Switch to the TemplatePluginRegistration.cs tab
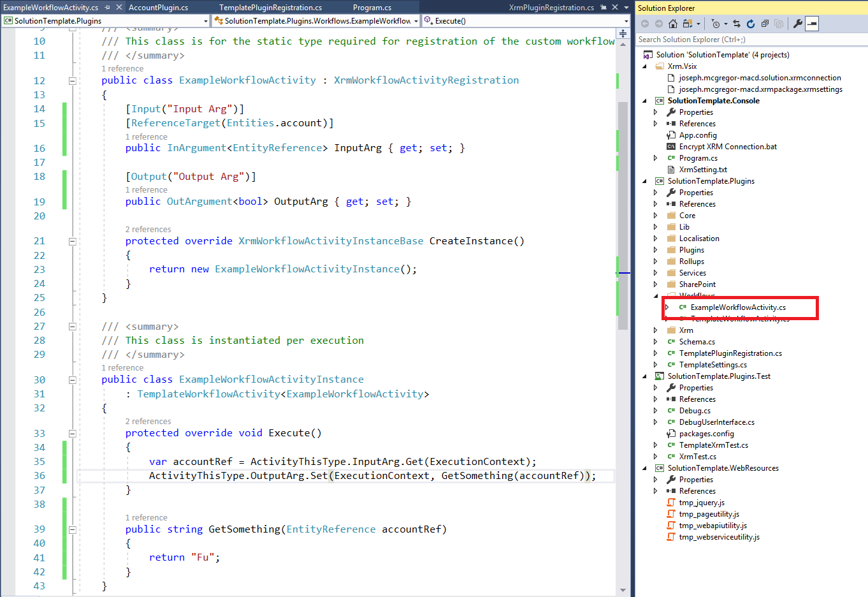The height and width of the screenshot is (597, 868). point(270,8)
